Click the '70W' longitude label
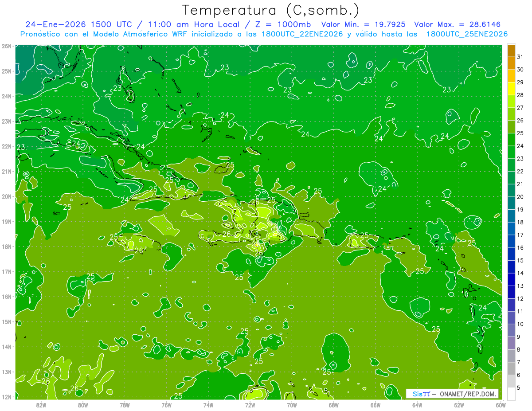 292,405
